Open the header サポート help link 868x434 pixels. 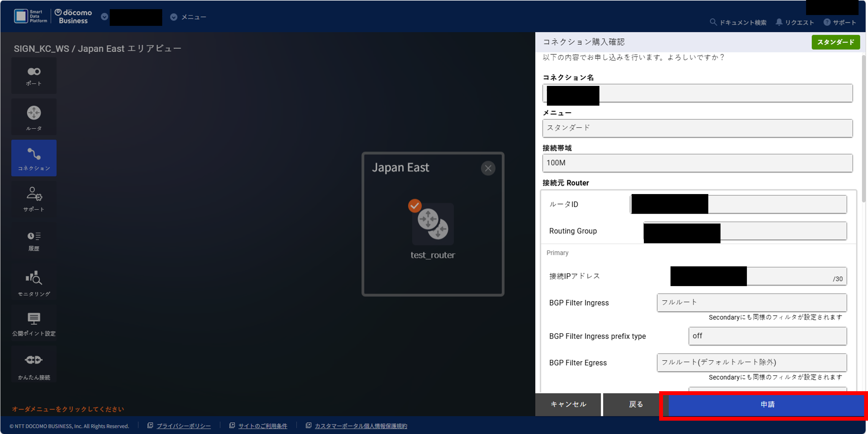coord(840,22)
